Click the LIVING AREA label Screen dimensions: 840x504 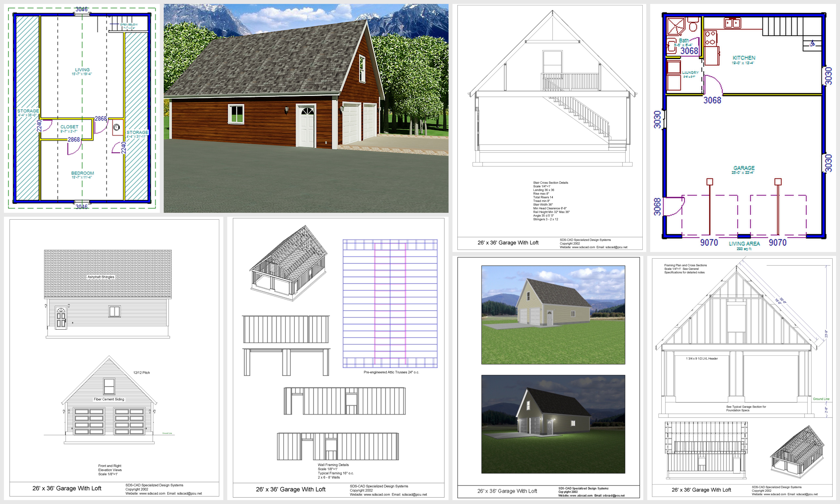point(744,243)
